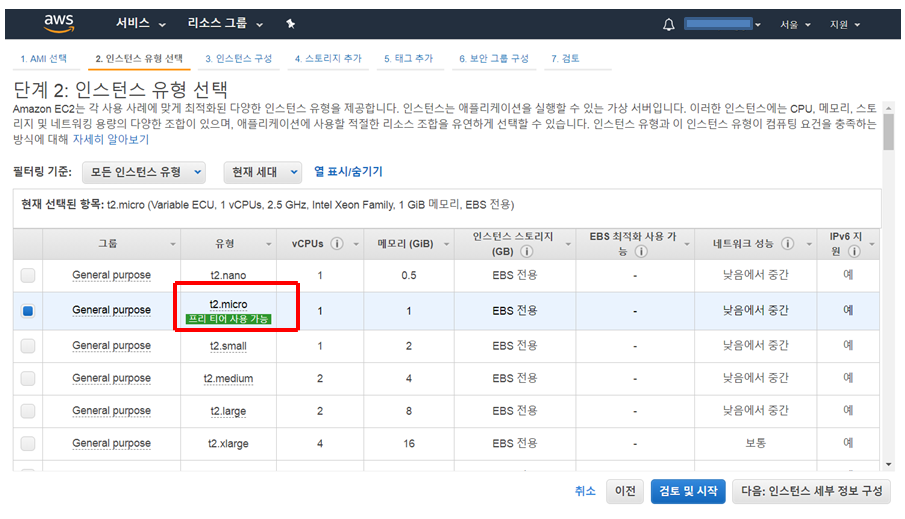
Task: Click the t2.medium type cell
Action: tap(228, 379)
